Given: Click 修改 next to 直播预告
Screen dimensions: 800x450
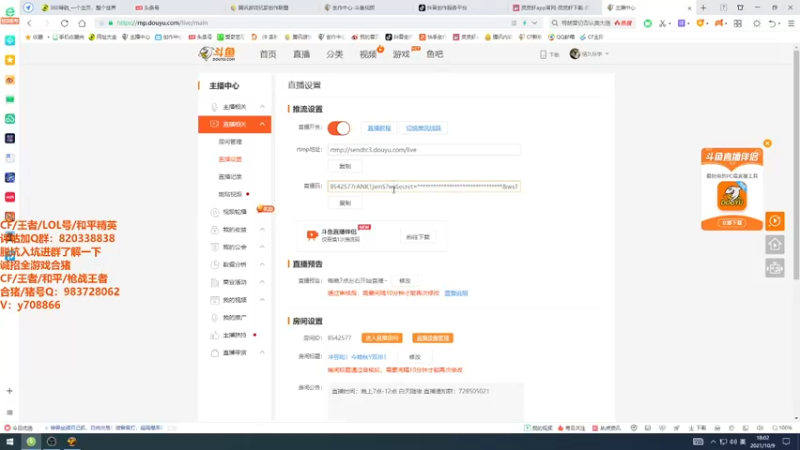Looking at the screenshot, I should coord(405,281).
